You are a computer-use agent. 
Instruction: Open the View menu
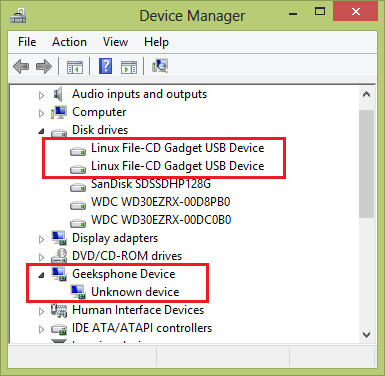point(115,42)
